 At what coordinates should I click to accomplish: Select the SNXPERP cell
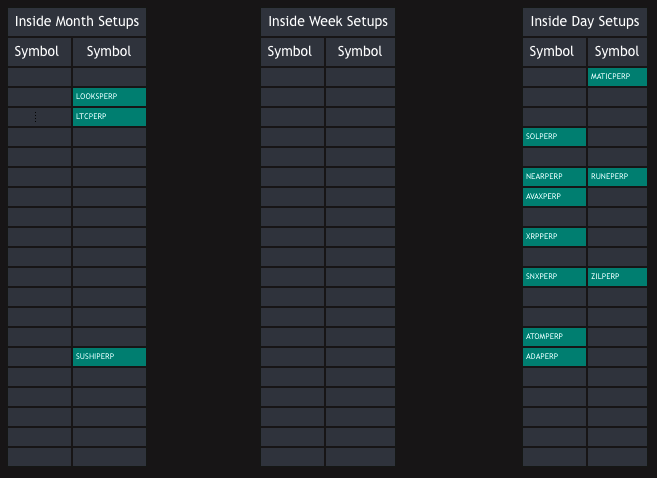click(x=554, y=277)
